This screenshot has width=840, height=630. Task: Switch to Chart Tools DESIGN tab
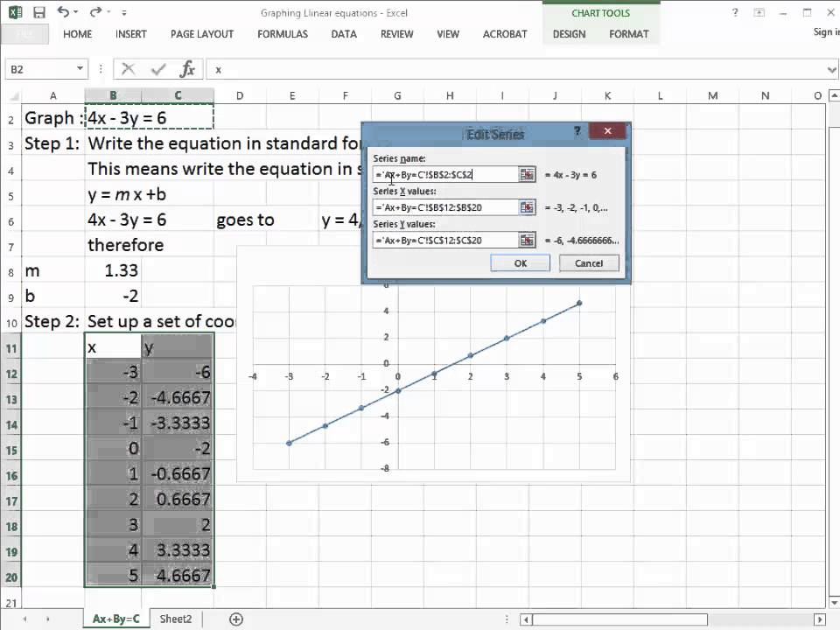[x=569, y=34]
